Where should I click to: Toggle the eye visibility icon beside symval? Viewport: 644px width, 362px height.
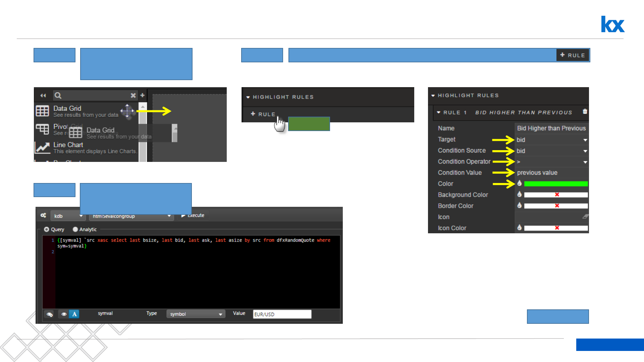64,314
